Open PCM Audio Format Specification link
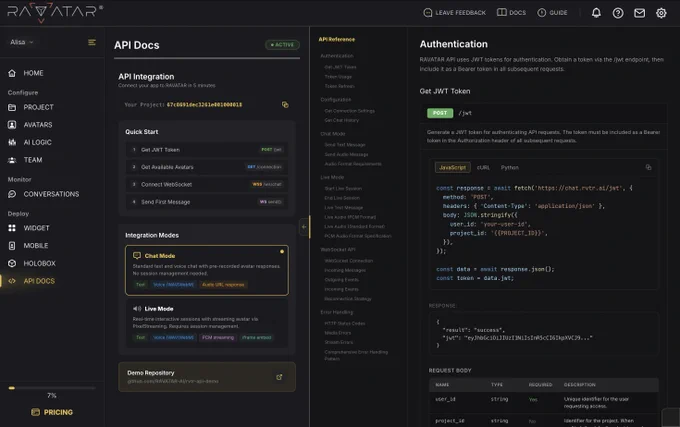This screenshot has height=427, width=680. point(358,236)
